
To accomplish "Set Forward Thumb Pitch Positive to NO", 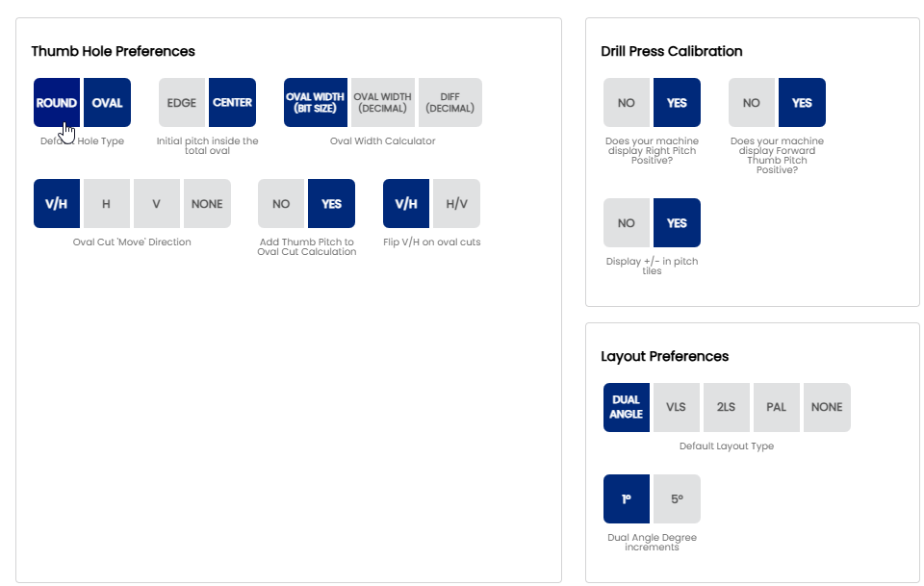I will tap(752, 103).
